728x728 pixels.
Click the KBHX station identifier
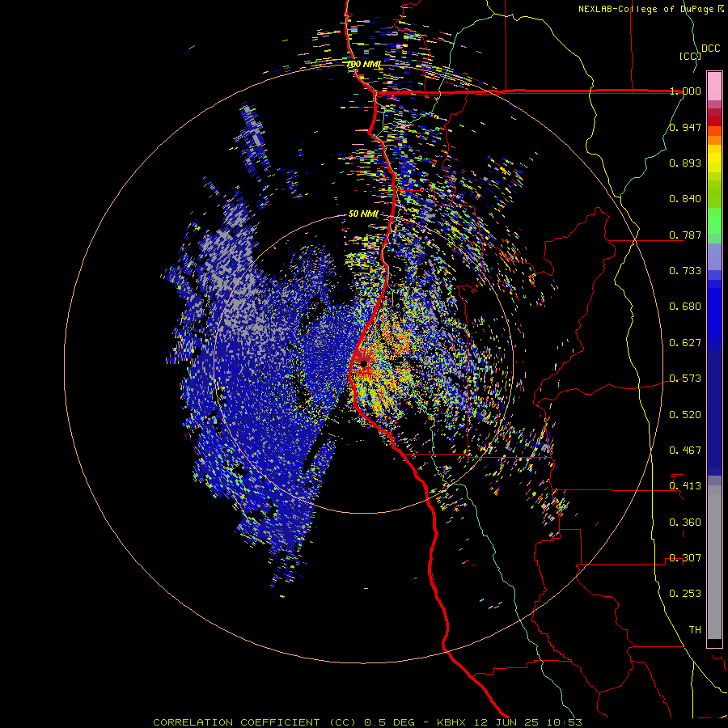pyautogui.click(x=453, y=722)
